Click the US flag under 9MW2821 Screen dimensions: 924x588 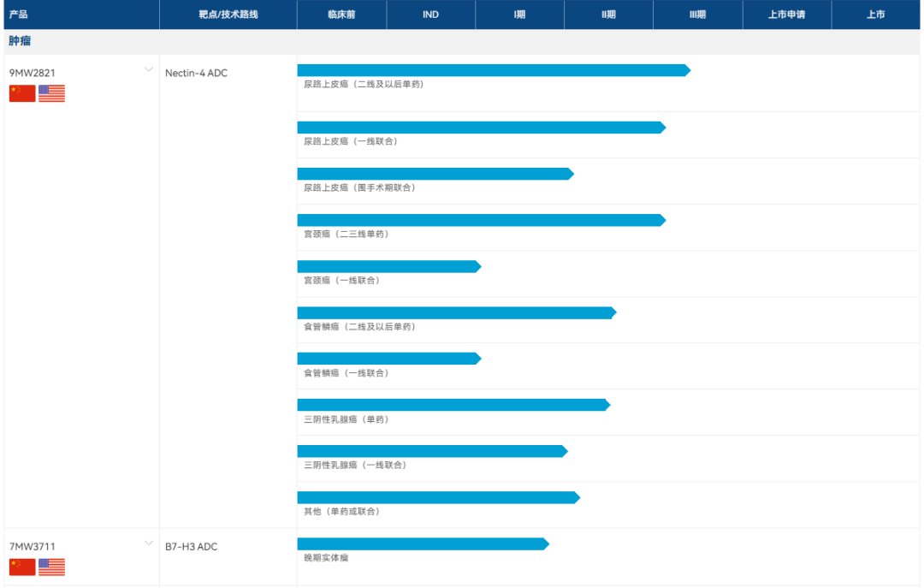tap(52, 93)
